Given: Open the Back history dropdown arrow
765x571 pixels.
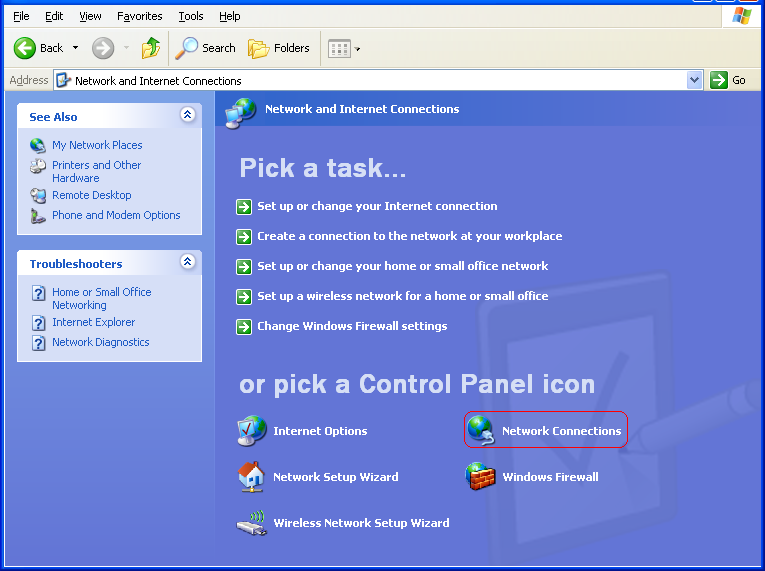Looking at the screenshot, I should 75,48.
